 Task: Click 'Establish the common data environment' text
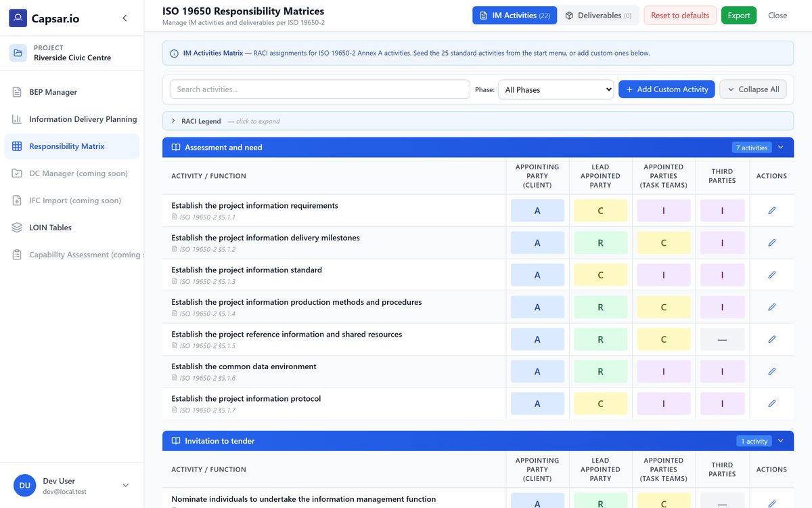click(244, 366)
